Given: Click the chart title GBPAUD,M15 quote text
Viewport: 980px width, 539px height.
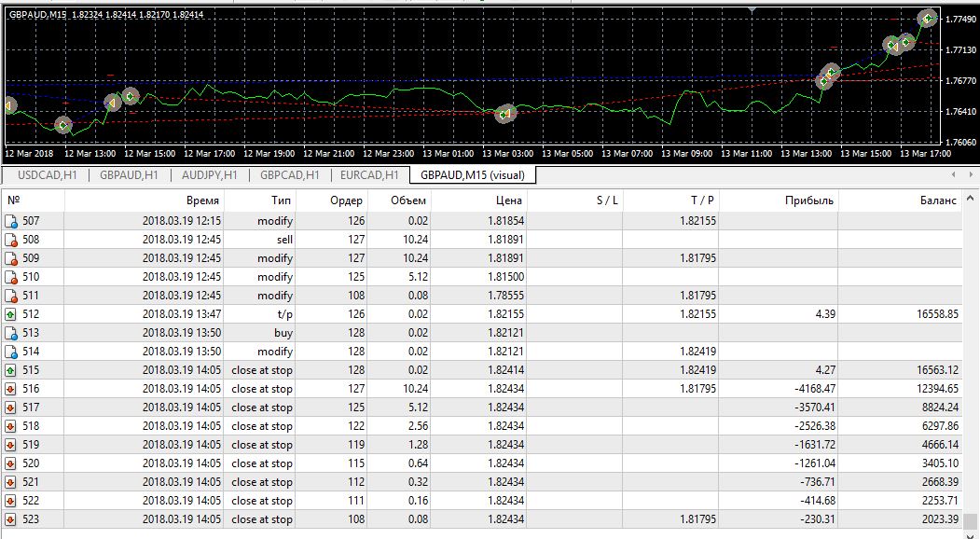Looking at the screenshot, I should [106, 14].
